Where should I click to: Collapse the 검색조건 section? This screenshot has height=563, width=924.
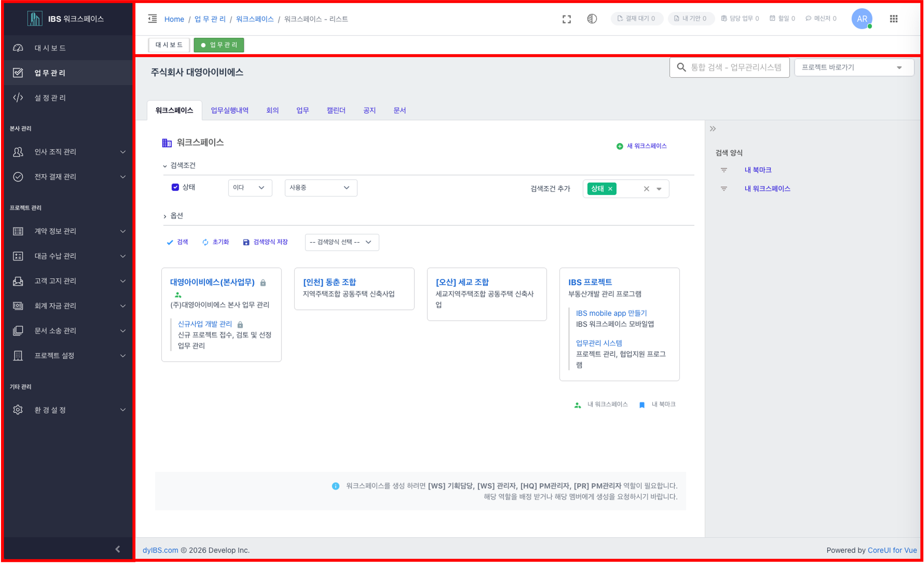[179, 166]
